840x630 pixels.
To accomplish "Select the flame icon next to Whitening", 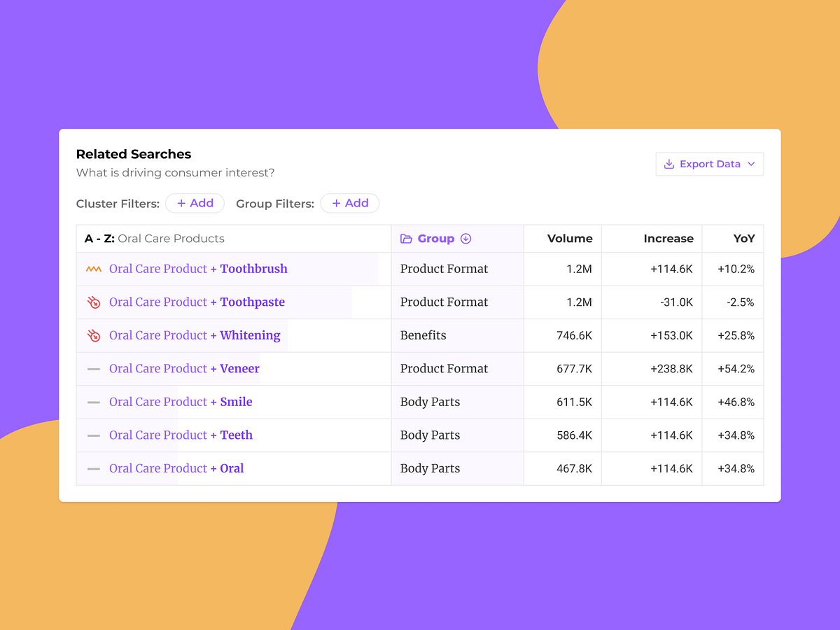I will tap(94, 335).
